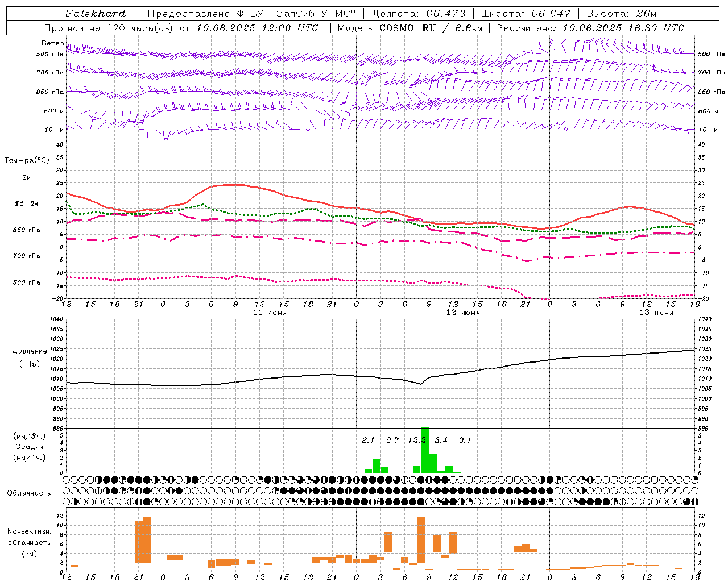Click the green dashed line under "Td 2м"

coord(26,210)
